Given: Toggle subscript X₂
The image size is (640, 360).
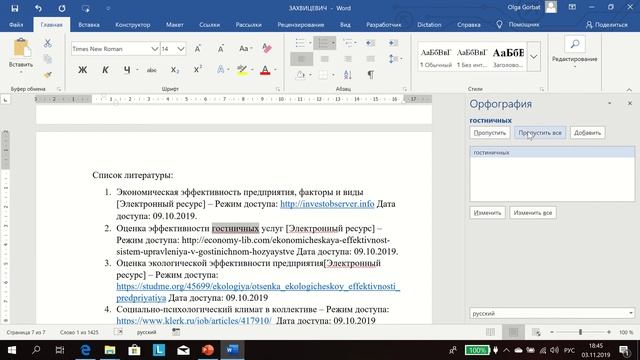Looking at the screenshot, I should click(175, 70).
